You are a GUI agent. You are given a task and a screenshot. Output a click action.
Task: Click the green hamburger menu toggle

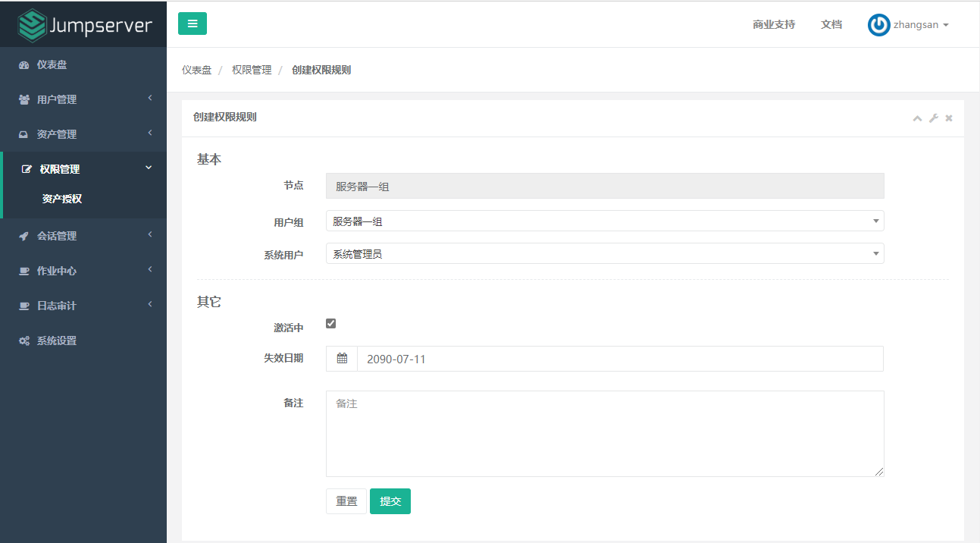coord(192,24)
